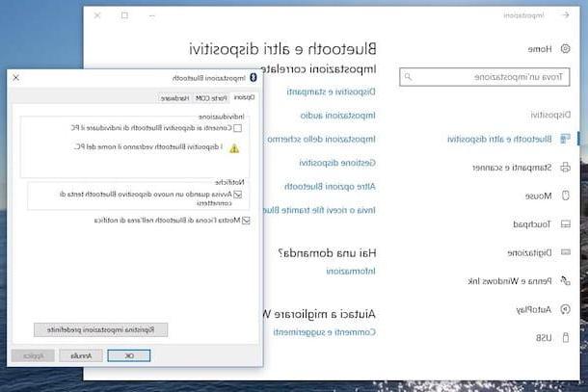This screenshot has width=588, height=392.
Task: Click the Annulla button
Action: click(x=81, y=355)
